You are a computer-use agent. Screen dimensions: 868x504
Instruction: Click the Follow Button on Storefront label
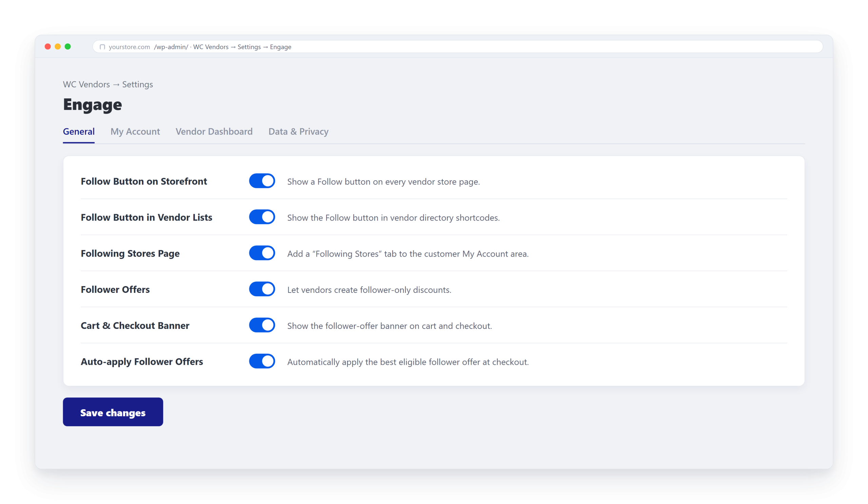tap(144, 181)
